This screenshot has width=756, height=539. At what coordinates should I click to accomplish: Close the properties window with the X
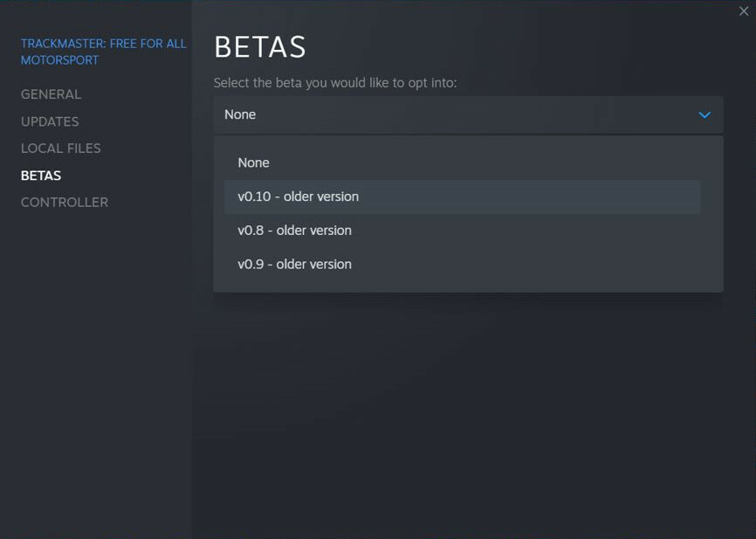pos(744,11)
